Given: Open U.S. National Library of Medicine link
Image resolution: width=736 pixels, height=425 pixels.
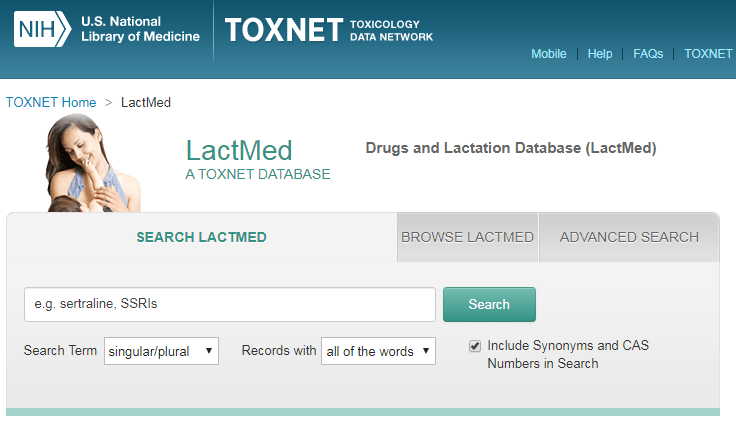Looking at the screenshot, I should 140,29.
